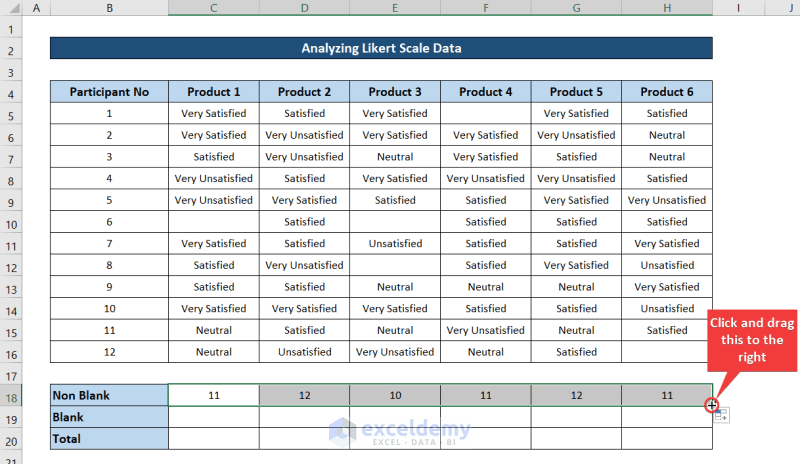Select column H header
Viewport: 800px width, 464px height.
(667, 8)
